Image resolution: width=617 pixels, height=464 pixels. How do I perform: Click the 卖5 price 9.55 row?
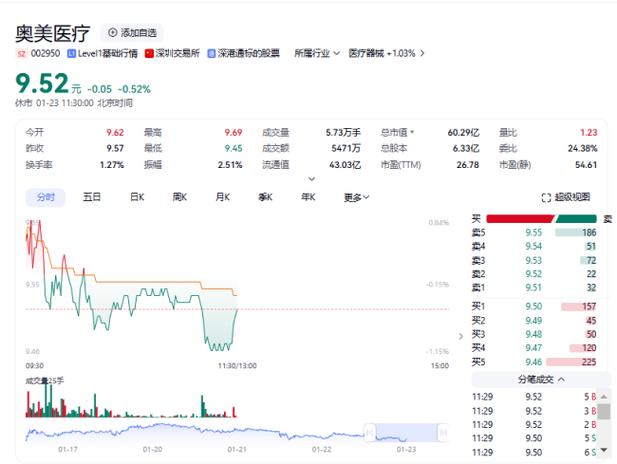534,233
